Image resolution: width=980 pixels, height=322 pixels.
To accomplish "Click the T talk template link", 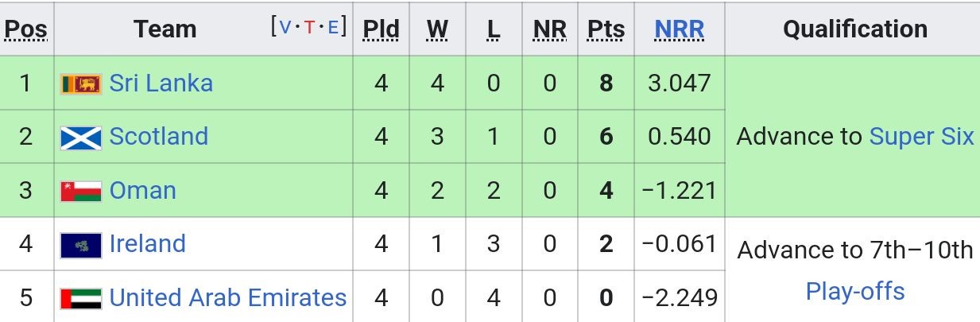I will [x=309, y=26].
